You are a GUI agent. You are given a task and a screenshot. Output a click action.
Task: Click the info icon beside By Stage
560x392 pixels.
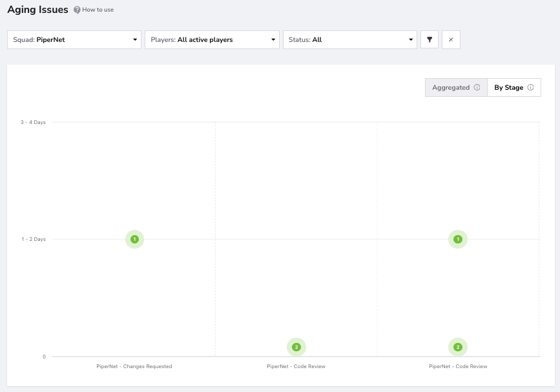click(x=531, y=87)
